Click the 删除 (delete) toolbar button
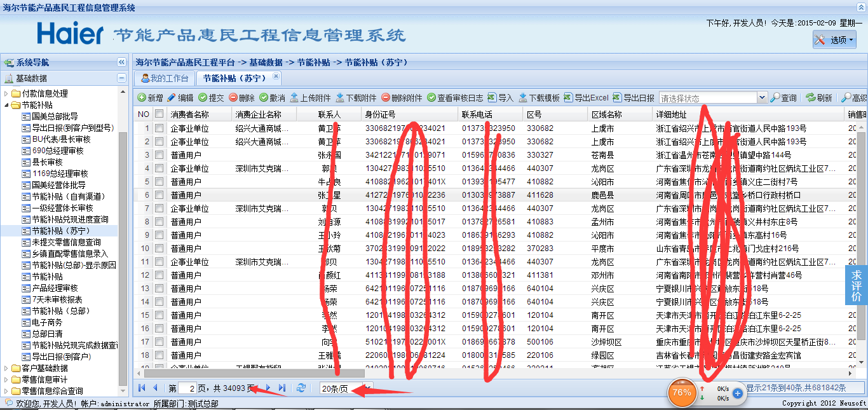 pyautogui.click(x=241, y=98)
